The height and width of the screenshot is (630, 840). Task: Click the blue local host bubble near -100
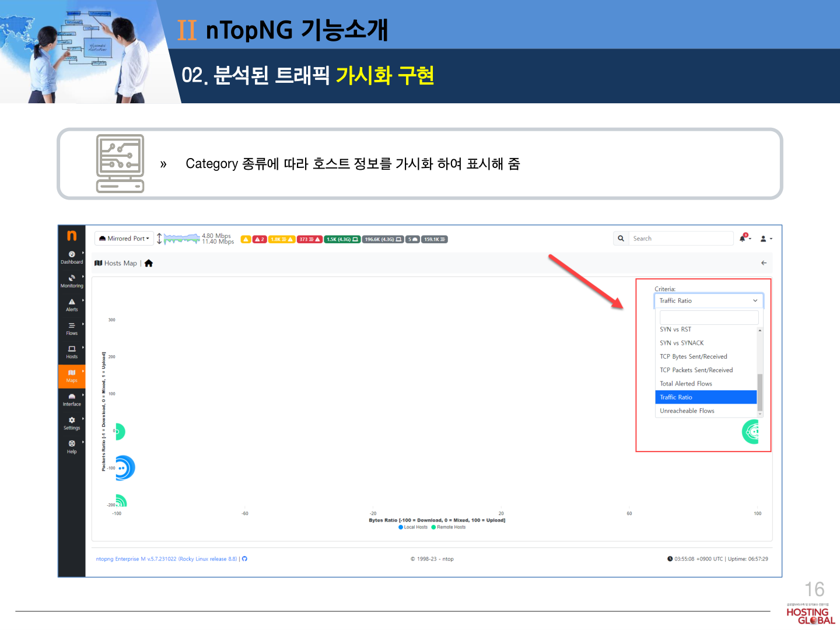point(124,468)
